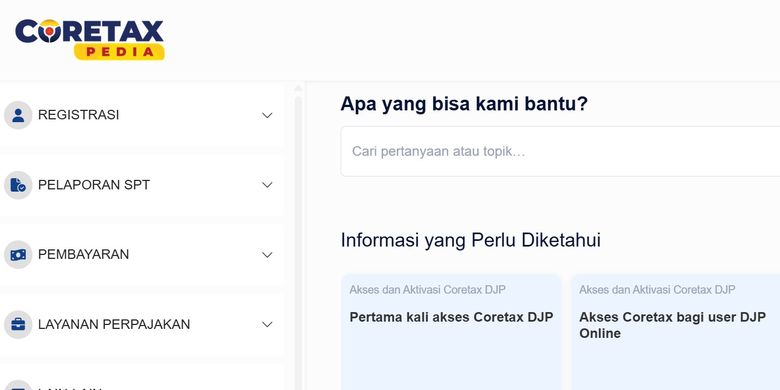This screenshot has height=390, width=780.
Task: Open 'Pertama kali akses Coretax DJP' card
Action: pos(451,332)
